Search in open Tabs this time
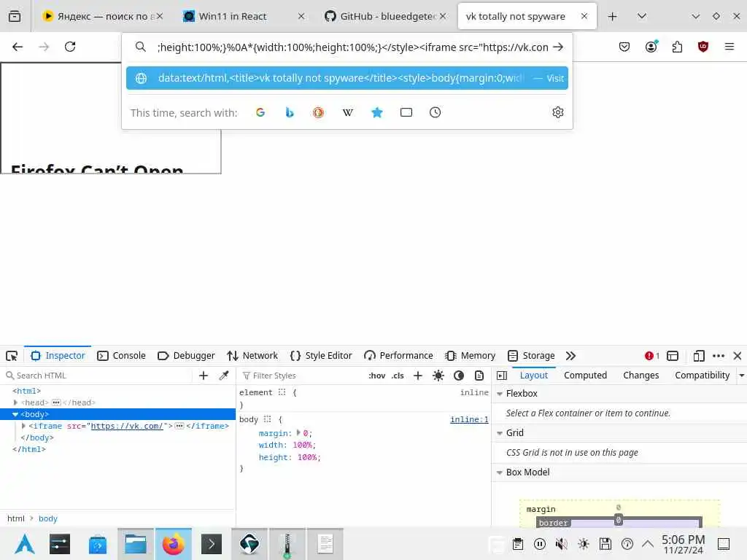 tap(406, 112)
